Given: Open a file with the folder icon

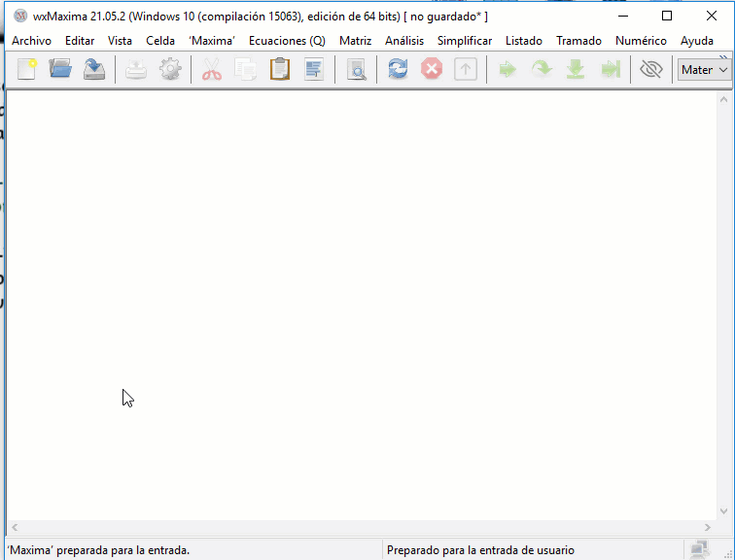Looking at the screenshot, I should coord(60,69).
